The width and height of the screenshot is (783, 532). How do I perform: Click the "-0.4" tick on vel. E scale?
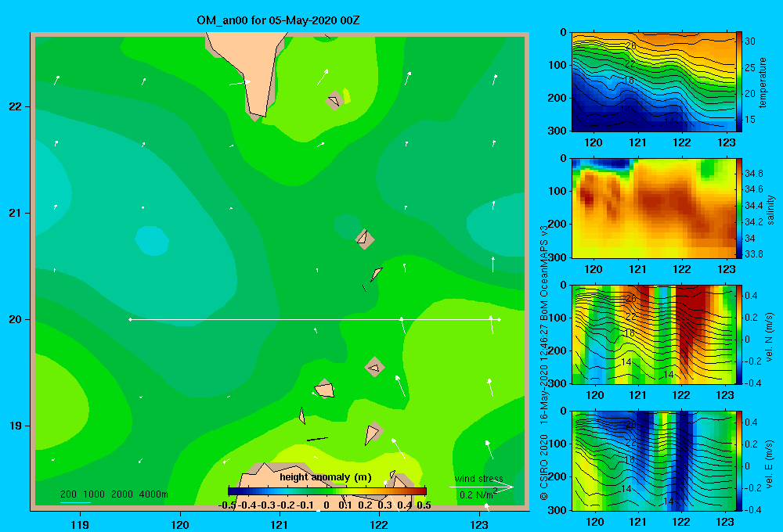pyautogui.click(x=752, y=509)
